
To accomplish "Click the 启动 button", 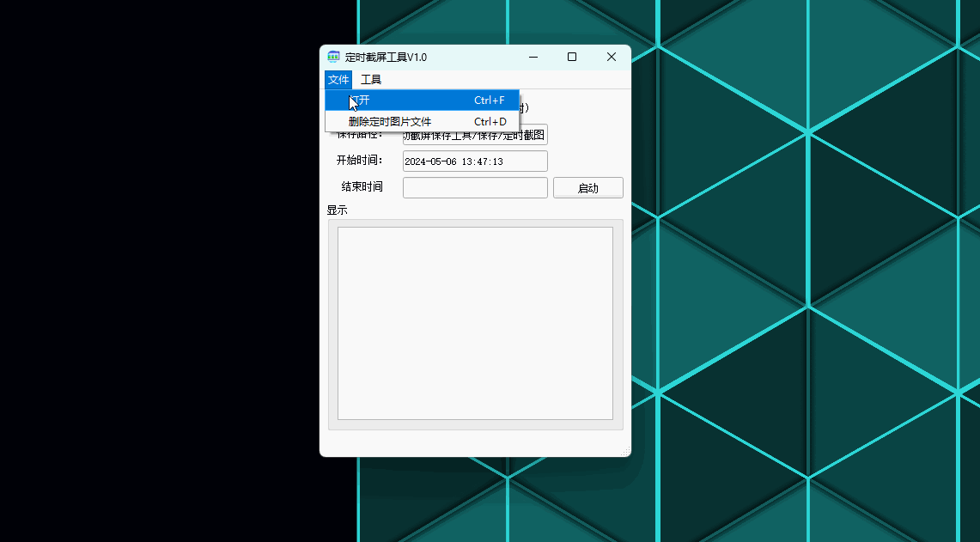I will tap(588, 188).
